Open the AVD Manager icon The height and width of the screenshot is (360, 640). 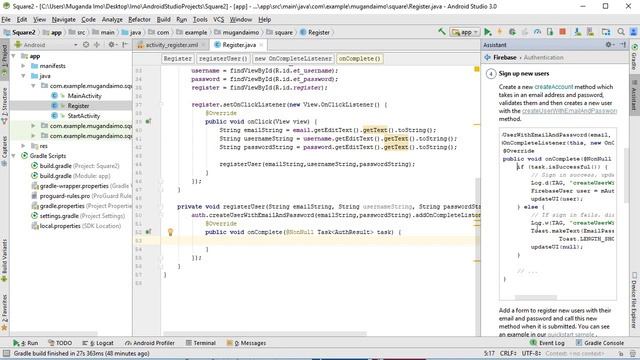point(577,32)
